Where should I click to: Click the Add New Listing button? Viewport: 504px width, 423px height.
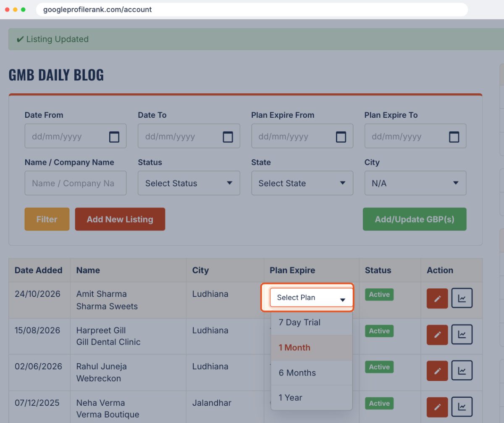[120, 219]
